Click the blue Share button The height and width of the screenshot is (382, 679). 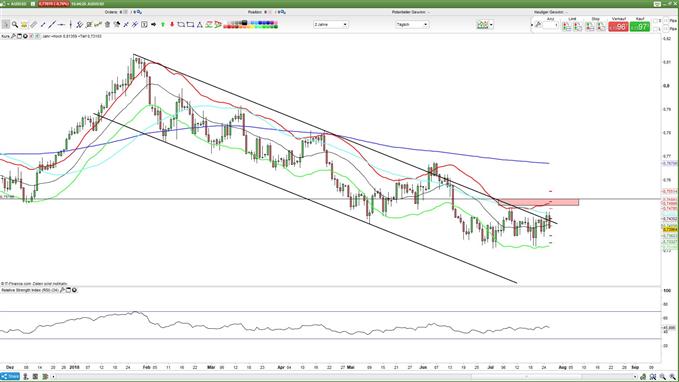point(10,377)
